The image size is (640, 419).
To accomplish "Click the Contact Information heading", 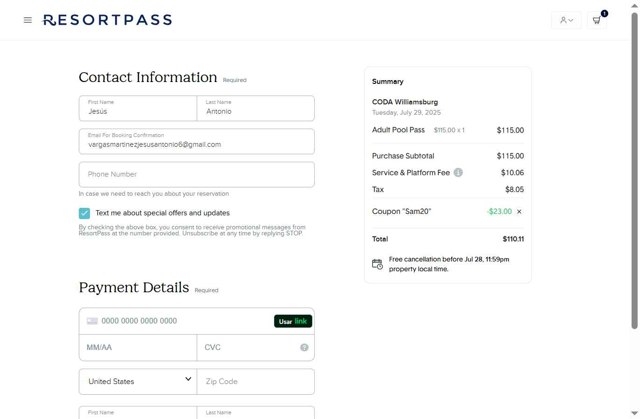I will (x=148, y=77).
